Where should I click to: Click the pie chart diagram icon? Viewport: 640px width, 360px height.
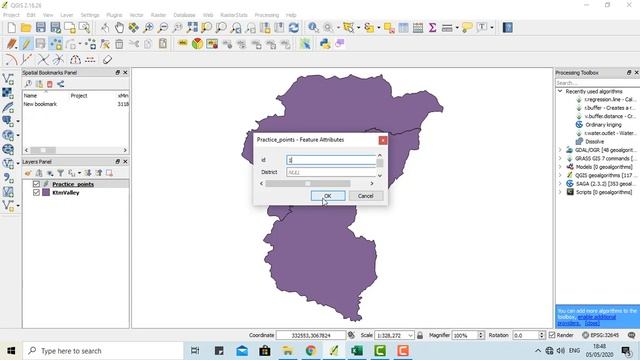tap(197, 44)
